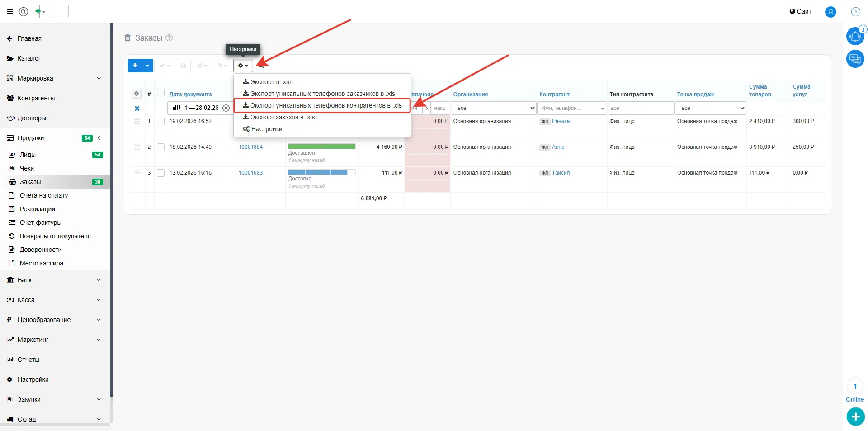Reset all filters with blue X icon
868x431 pixels.
137,109
